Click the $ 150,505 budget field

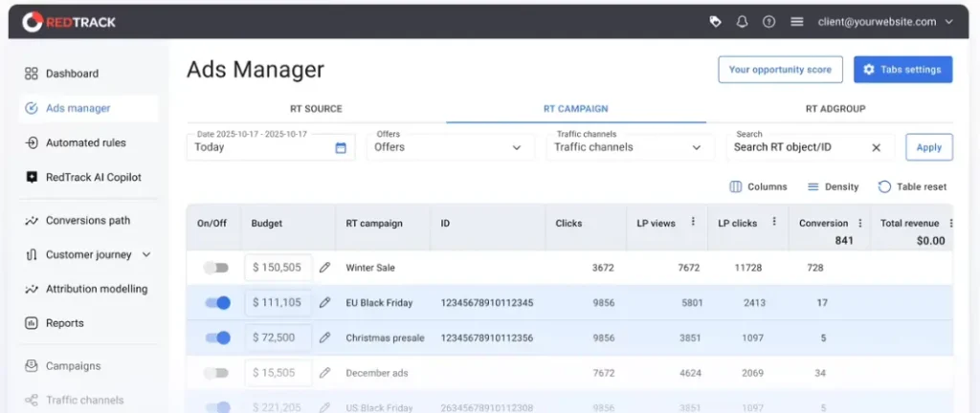click(x=278, y=268)
